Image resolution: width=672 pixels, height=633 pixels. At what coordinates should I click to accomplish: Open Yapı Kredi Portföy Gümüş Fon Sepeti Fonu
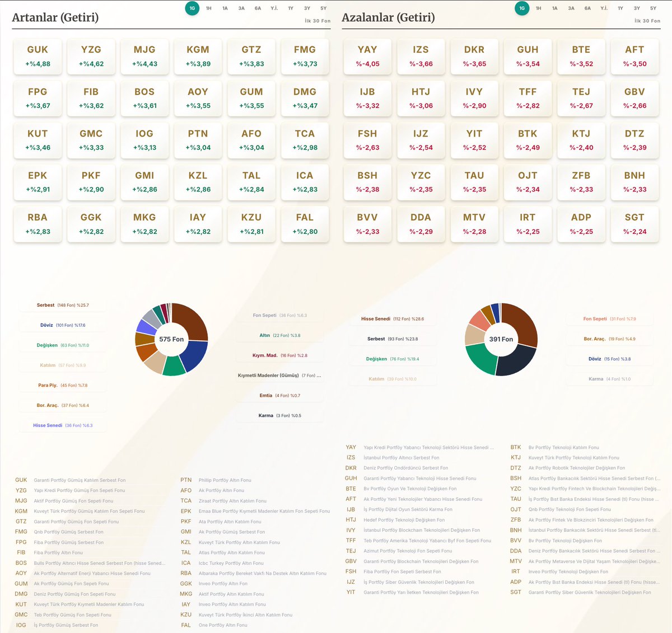pos(80,490)
